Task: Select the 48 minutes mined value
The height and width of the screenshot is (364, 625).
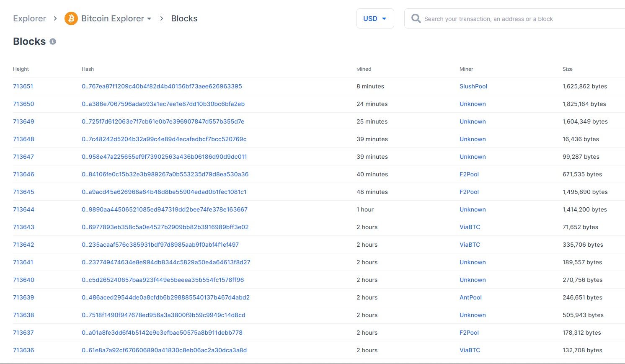Action: click(372, 192)
